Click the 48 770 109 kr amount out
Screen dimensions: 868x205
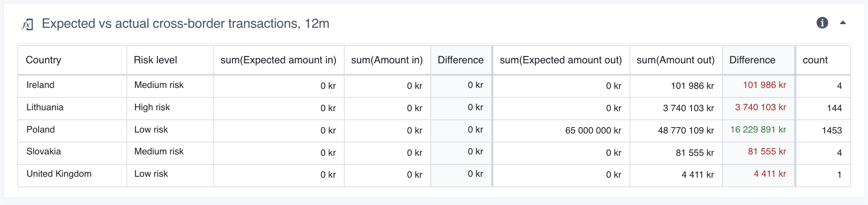686,131
